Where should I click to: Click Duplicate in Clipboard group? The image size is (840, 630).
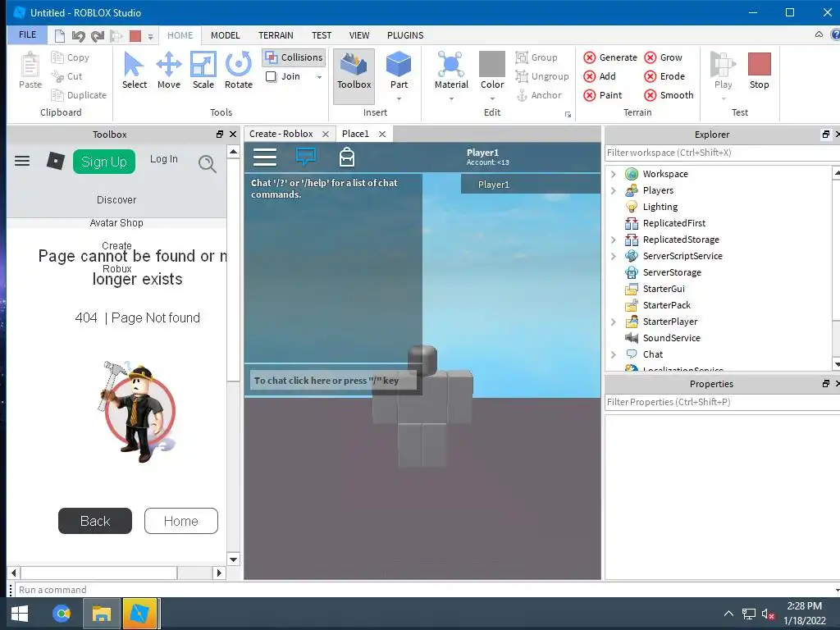pyautogui.click(x=79, y=95)
